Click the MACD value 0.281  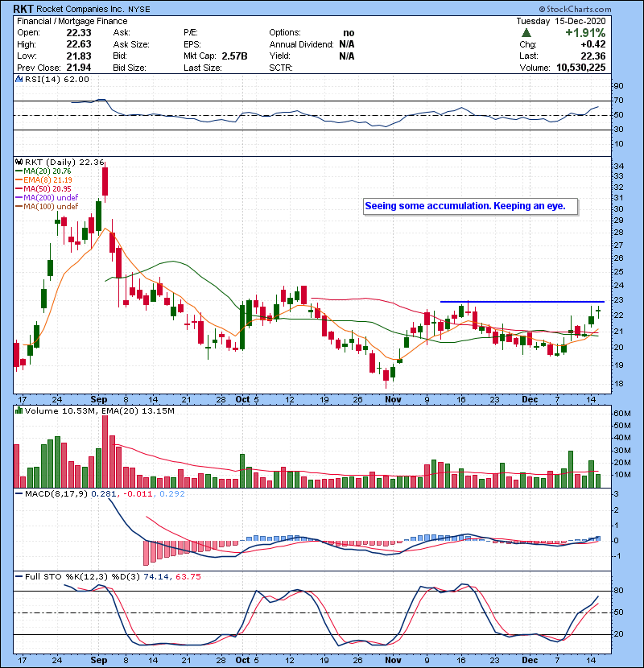pyautogui.click(x=104, y=494)
